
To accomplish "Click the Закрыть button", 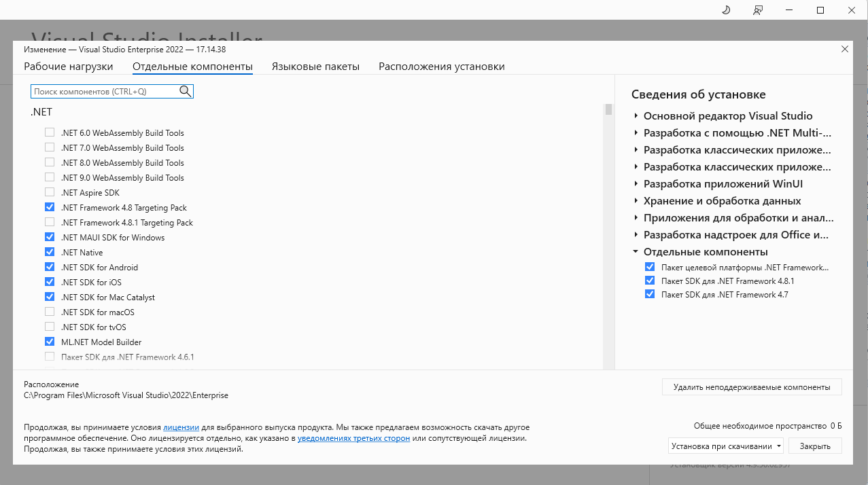I will pos(815,446).
